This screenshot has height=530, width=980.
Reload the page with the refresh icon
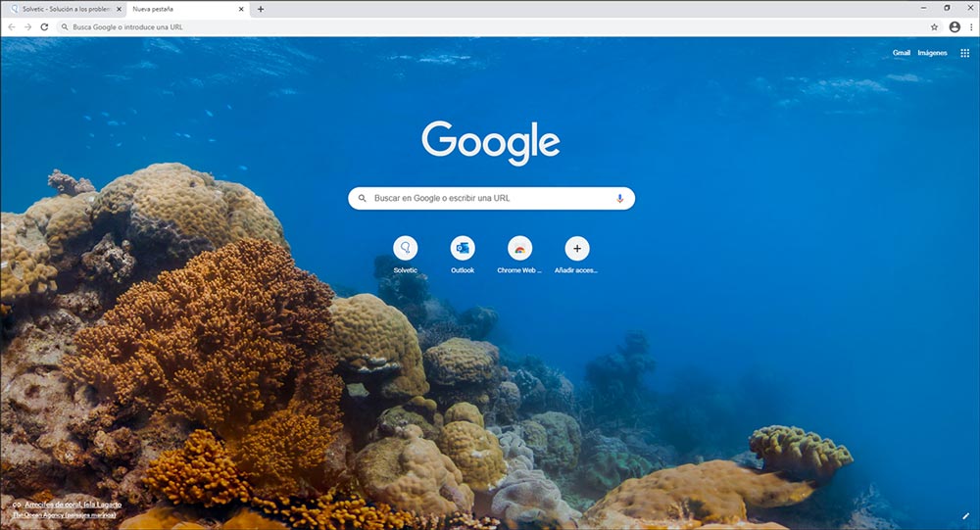click(x=44, y=26)
